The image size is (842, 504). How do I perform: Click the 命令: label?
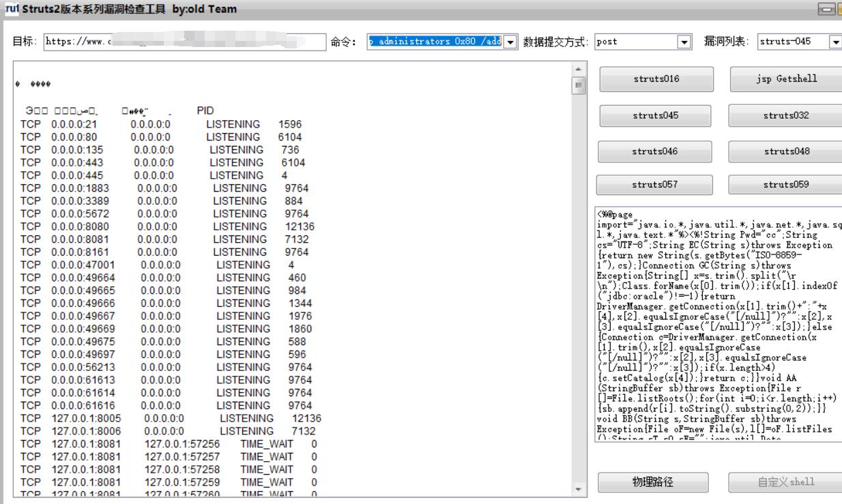point(343,42)
